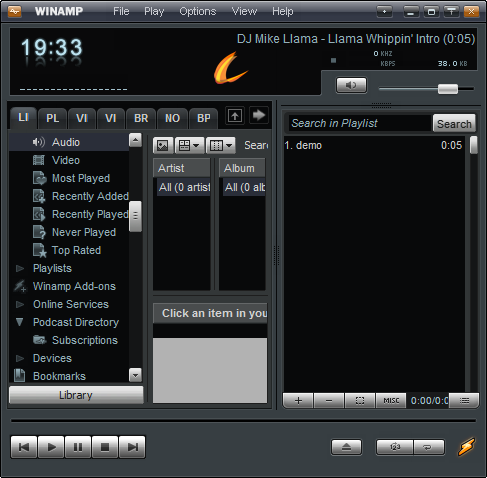Open the columns layout dropdown

point(221,145)
